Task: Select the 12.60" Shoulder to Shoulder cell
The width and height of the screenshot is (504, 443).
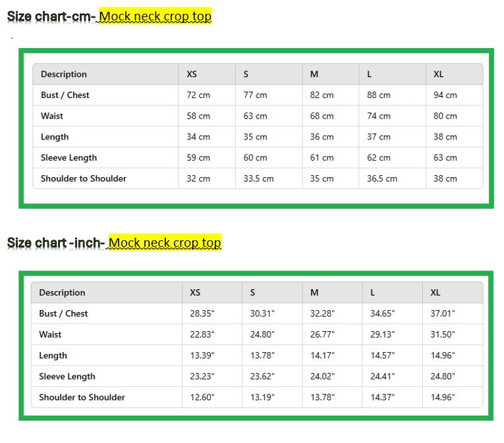Action: [x=202, y=398]
